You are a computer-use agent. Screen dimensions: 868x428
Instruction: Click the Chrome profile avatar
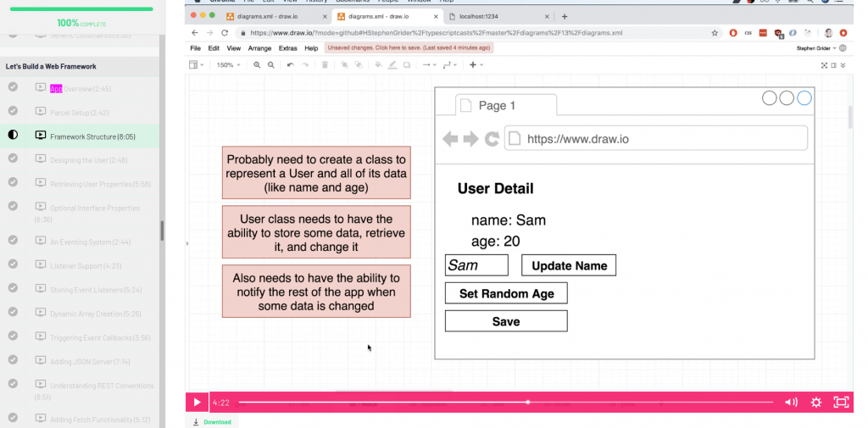[x=829, y=33]
